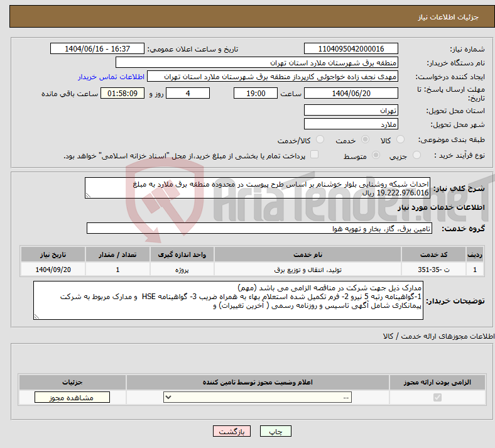Click the delivery city field ملارد

click(351, 124)
